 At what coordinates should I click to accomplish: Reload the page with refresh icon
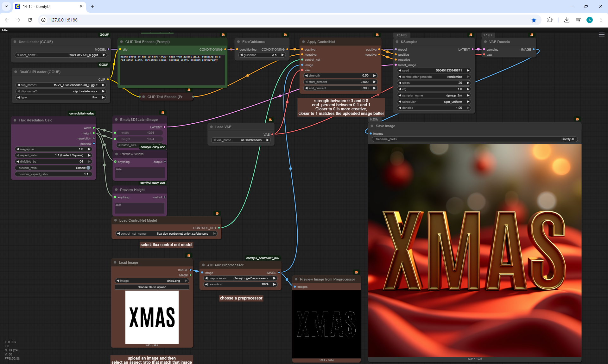tap(30, 20)
